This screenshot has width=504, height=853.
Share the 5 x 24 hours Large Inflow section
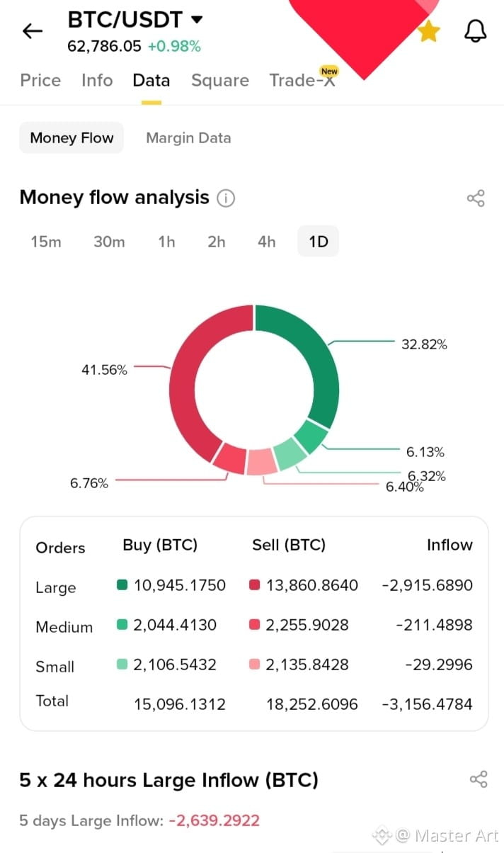(479, 779)
